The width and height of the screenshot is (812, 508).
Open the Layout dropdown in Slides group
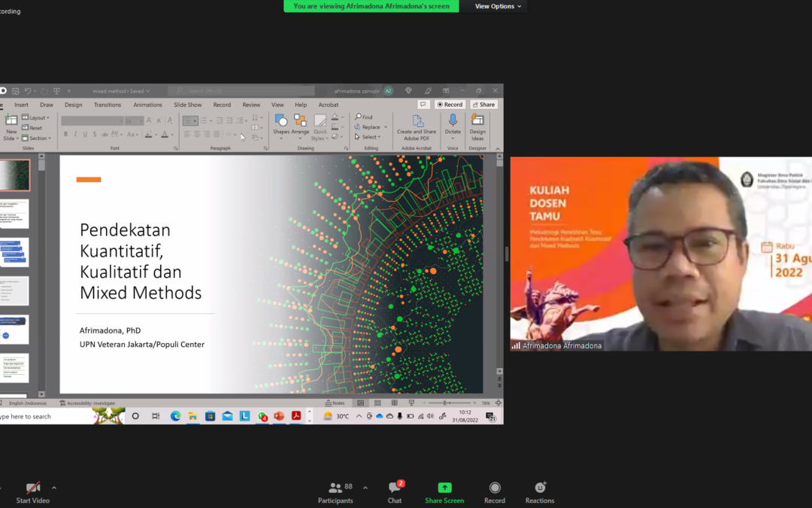point(36,117)
